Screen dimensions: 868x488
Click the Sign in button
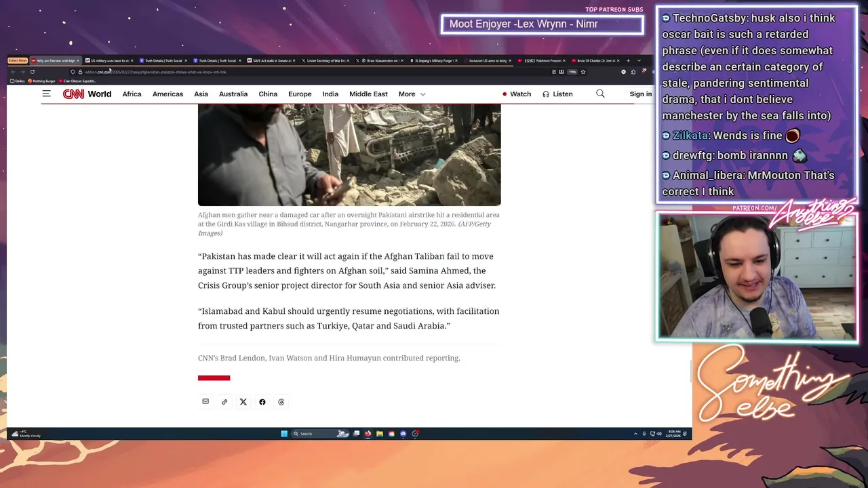[x=640, y=94]
